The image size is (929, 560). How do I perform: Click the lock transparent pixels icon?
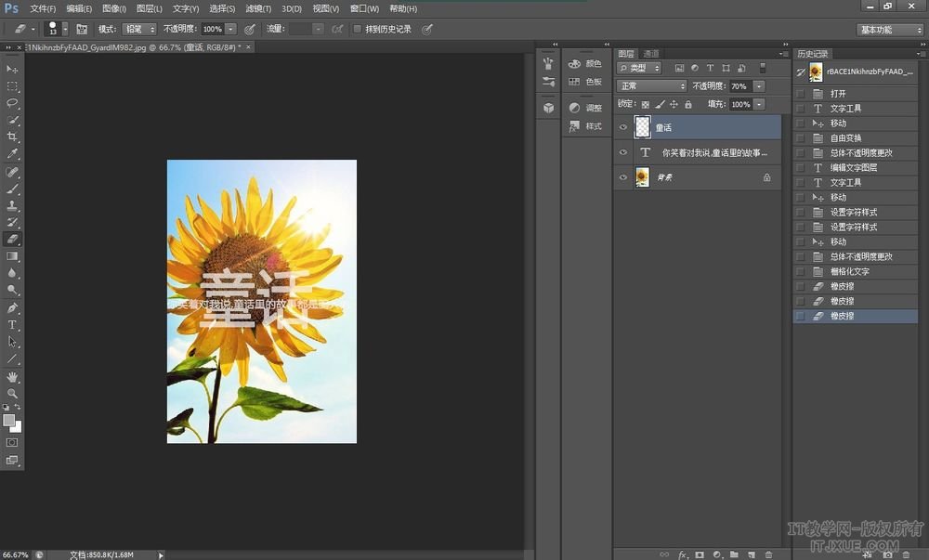click(x=646, y=105)
